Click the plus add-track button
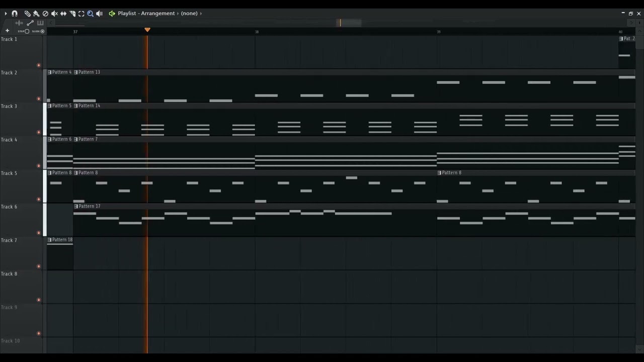The image size is (644, 362). [x=7, y=31]
